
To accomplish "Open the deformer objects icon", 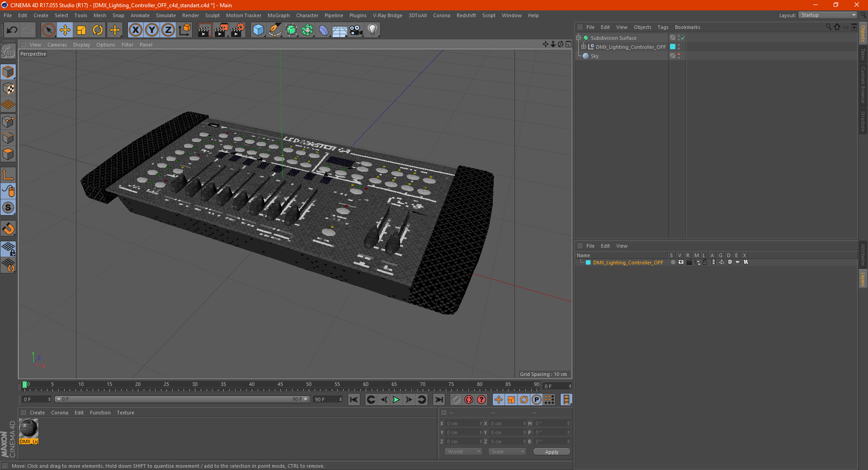I will click(324, 30).
